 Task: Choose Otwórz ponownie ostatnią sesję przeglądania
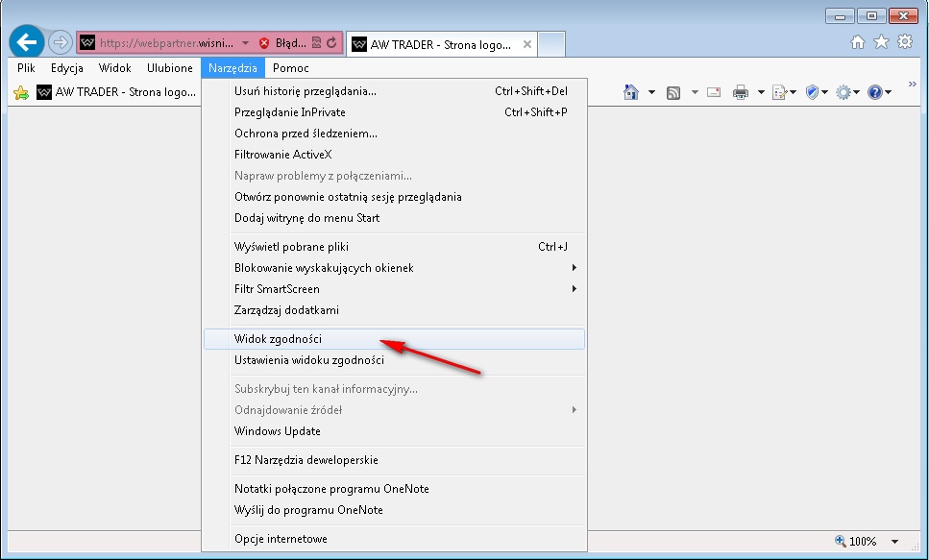tap(394, 197)
